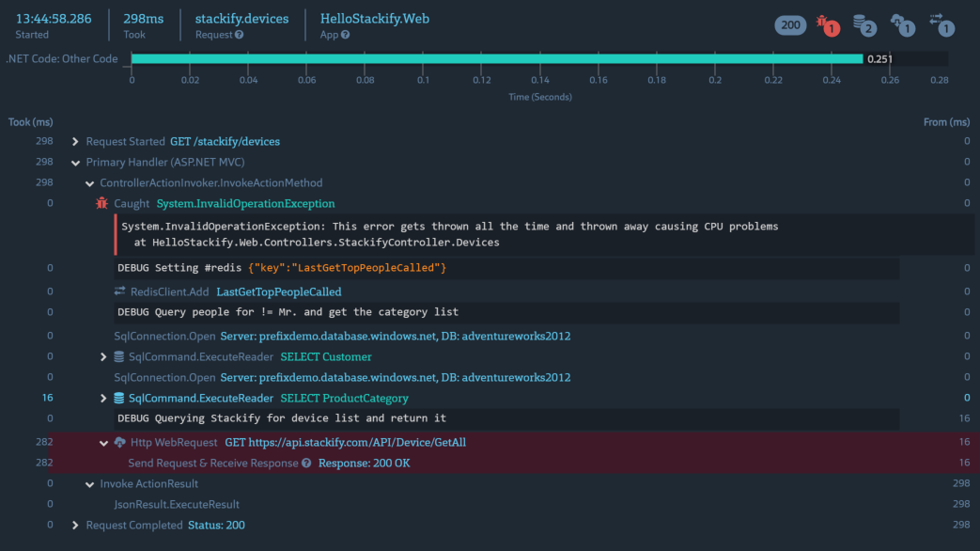Click the SELECT Customer query link
The height and width of the screenshot is (551, 980).
[x=326, y=356]
